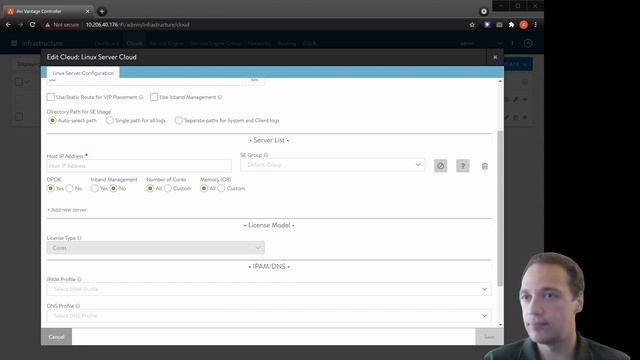The image size is (640, 360).
Task: Set DPDK to No
Action: (69, 188)
